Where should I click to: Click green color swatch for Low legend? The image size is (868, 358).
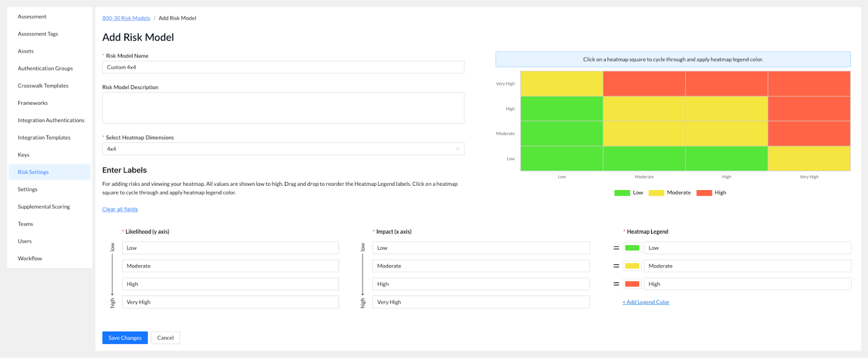[631, 248]
